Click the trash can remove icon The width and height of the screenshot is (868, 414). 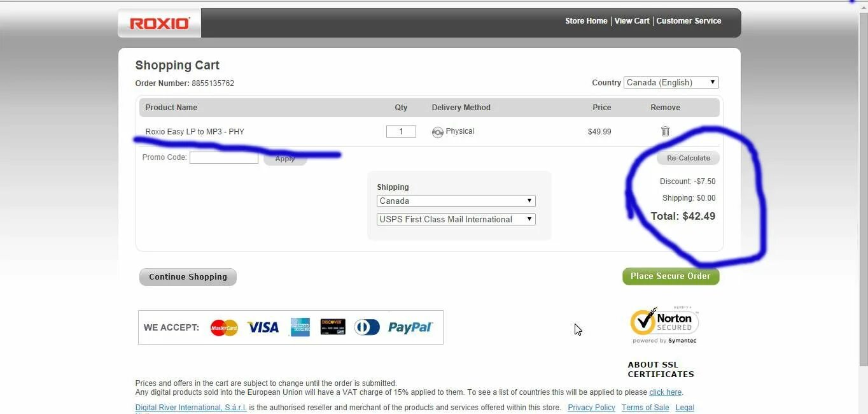665,131
